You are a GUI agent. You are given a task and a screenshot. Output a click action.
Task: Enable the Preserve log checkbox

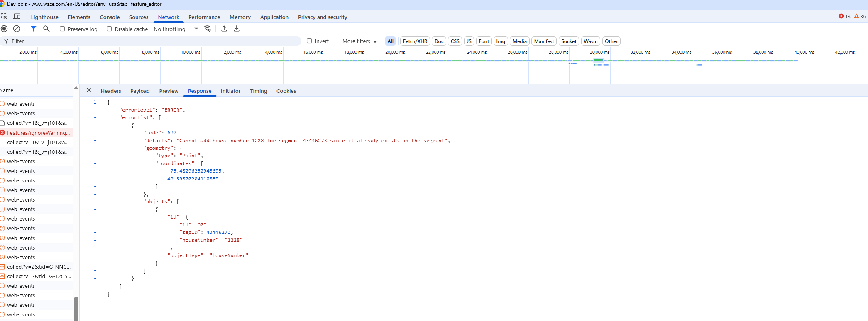(x=62, y=29)
